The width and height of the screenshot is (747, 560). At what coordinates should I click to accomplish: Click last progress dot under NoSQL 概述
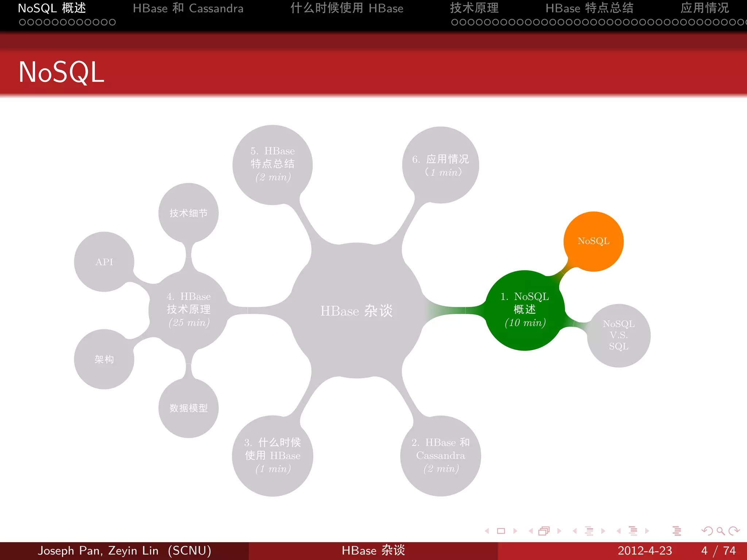pos(112,22)
